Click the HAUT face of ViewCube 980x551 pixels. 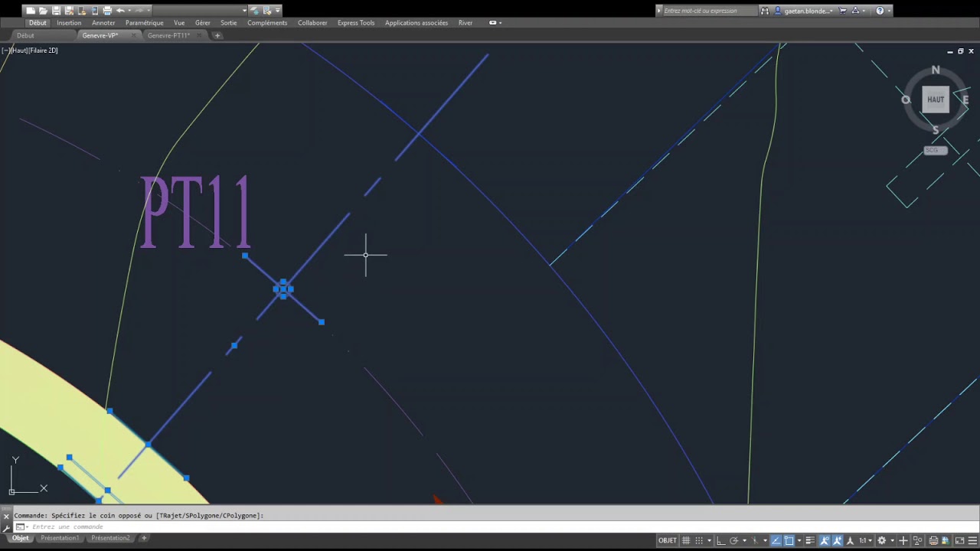click(x=936, y=99)
